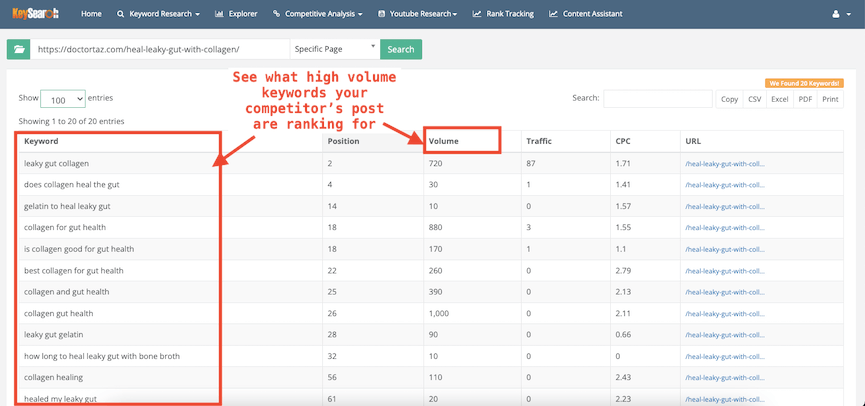Screen dimensions: 865x406
Task: Open URL link in collagen healing row
Action: click(x=725, y=378)
